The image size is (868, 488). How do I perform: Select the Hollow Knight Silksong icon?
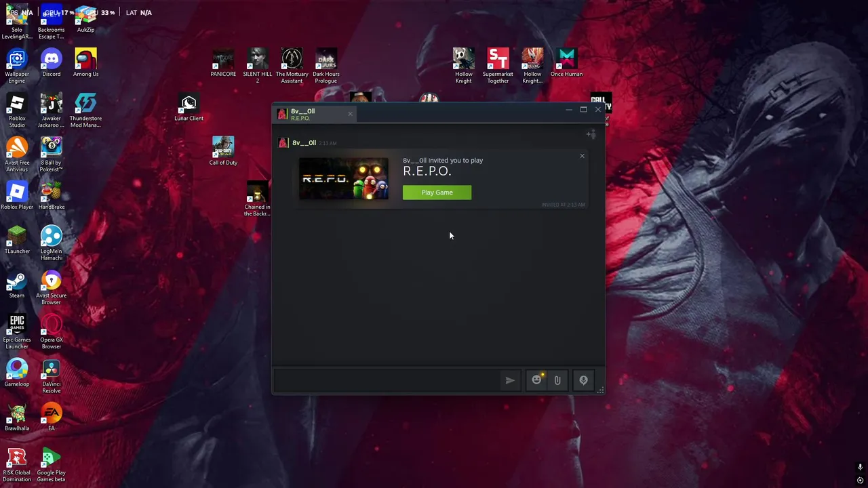pyautogui.click(x=532, y=66)
